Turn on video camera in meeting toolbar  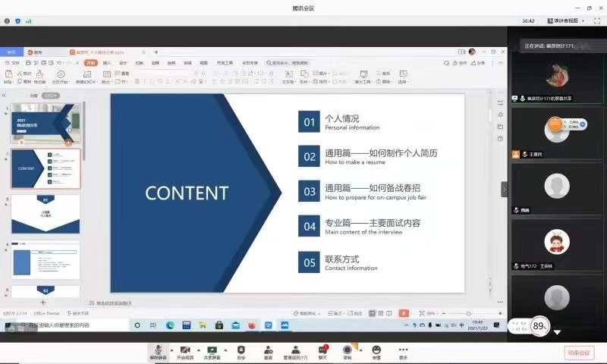[185, 350]
